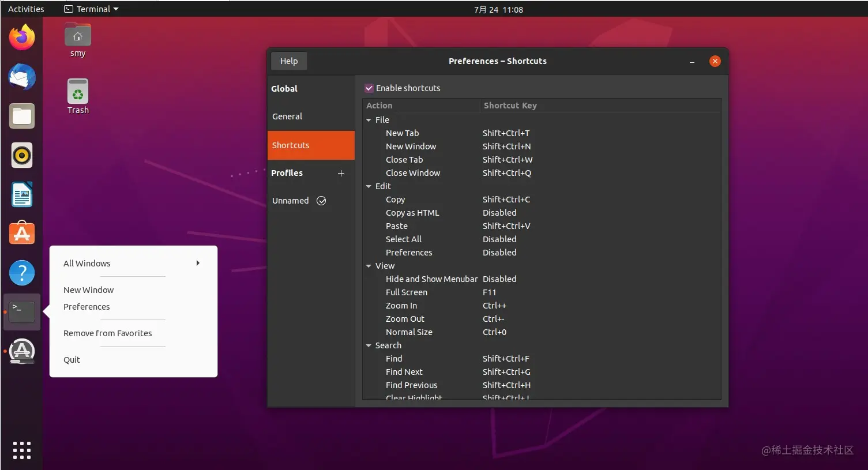Select the Hide and Show Menubar row

[x=542, y=279]
